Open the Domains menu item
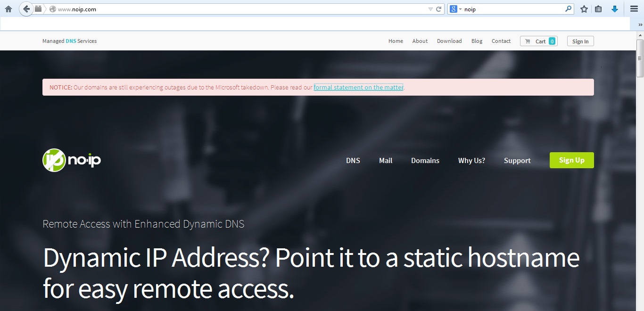The width and height of the screenshot is (644, 311). coord(425,161)
